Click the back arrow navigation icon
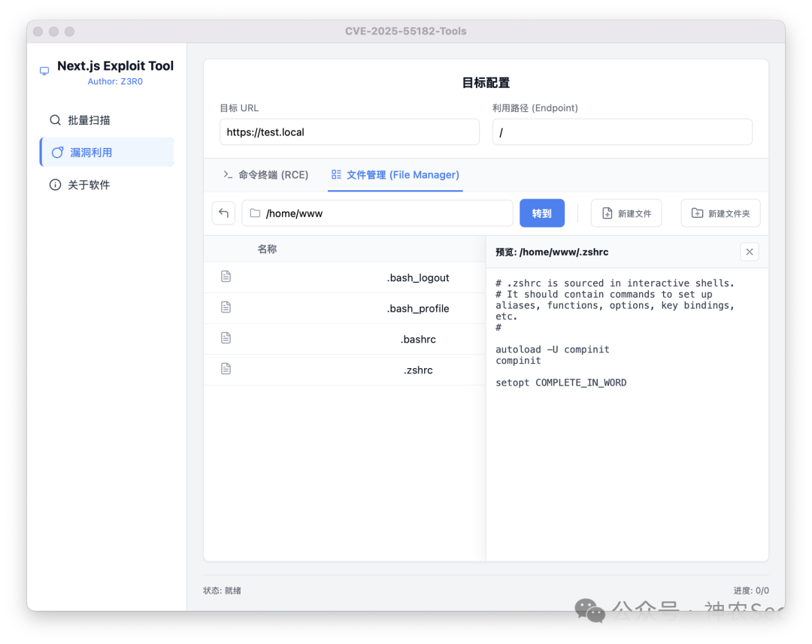 pos(224,213)
